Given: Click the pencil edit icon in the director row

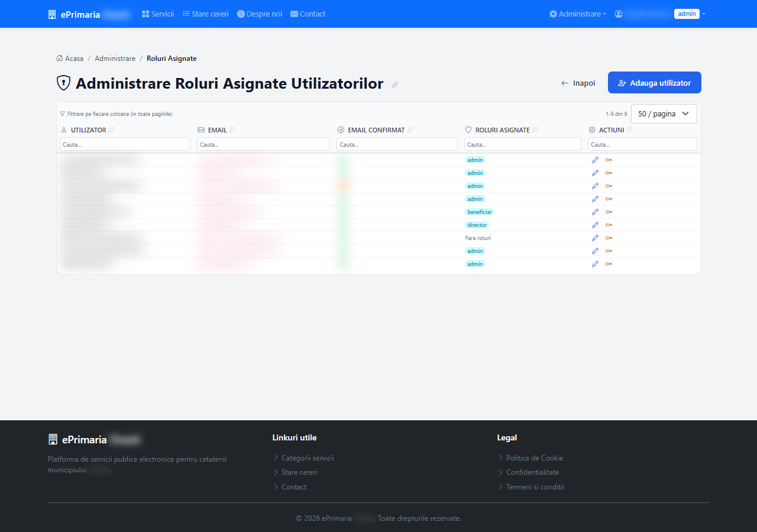Looking at the screenshot, I should point(595,225).
